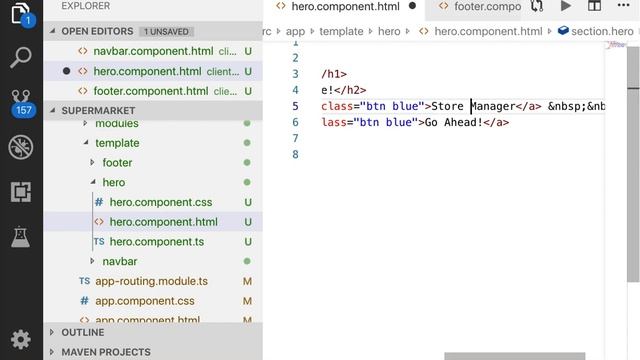Open footer.component.html from Open Editors

(x=153, y=91)
